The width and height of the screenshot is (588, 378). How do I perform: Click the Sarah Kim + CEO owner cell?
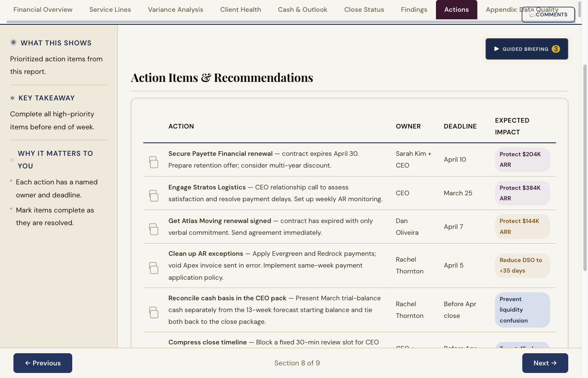coord(414,160)
